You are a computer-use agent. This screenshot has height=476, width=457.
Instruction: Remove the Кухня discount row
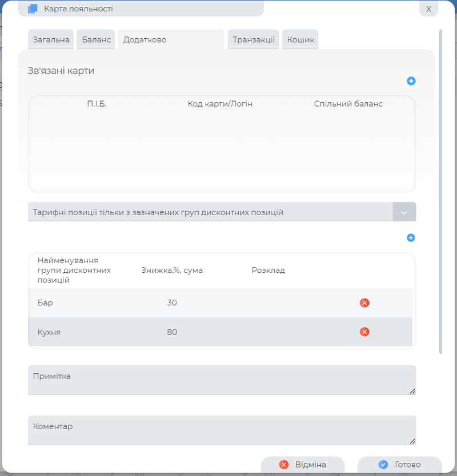[364, 332]
